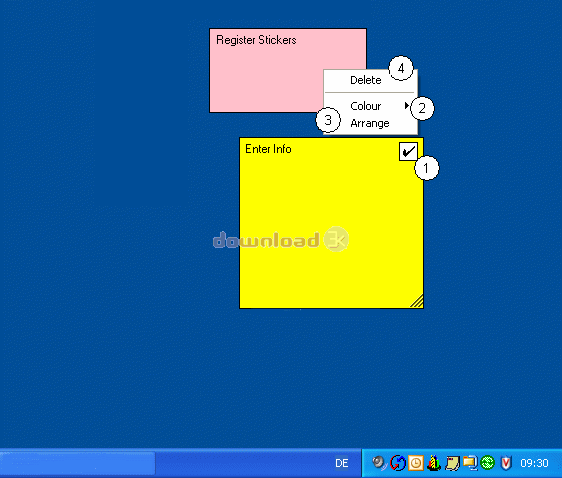
Task: Open the orange clock tray icon
Action: 416,463
